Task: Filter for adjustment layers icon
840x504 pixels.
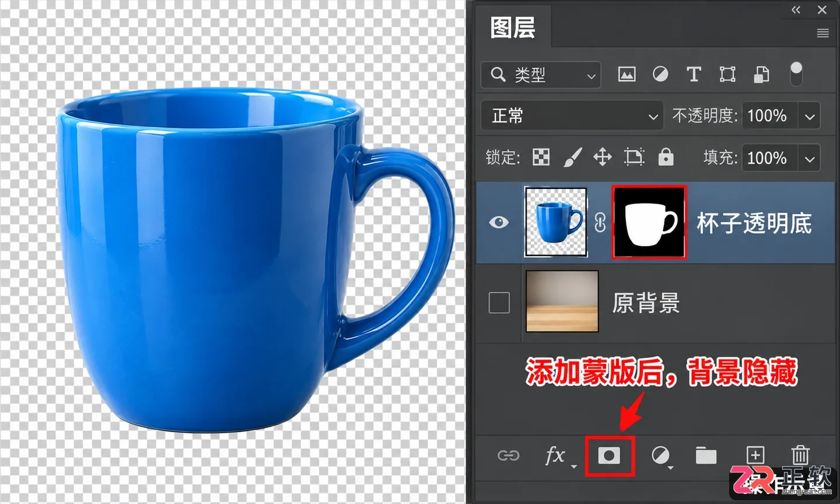Action: click(x=660, y=74)
